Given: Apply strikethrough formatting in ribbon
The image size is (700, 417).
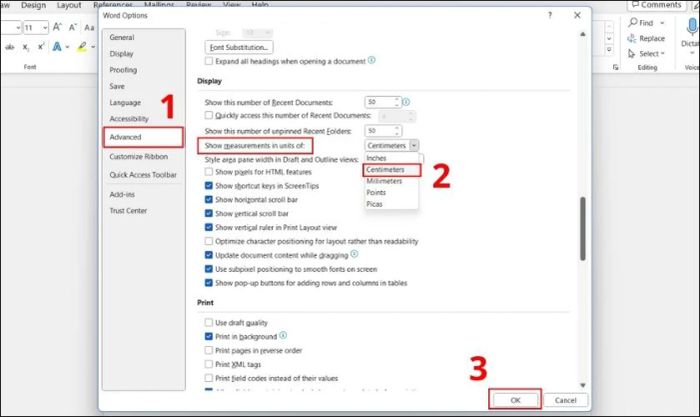Looking at the screenshot, I should tap(9, 46).
